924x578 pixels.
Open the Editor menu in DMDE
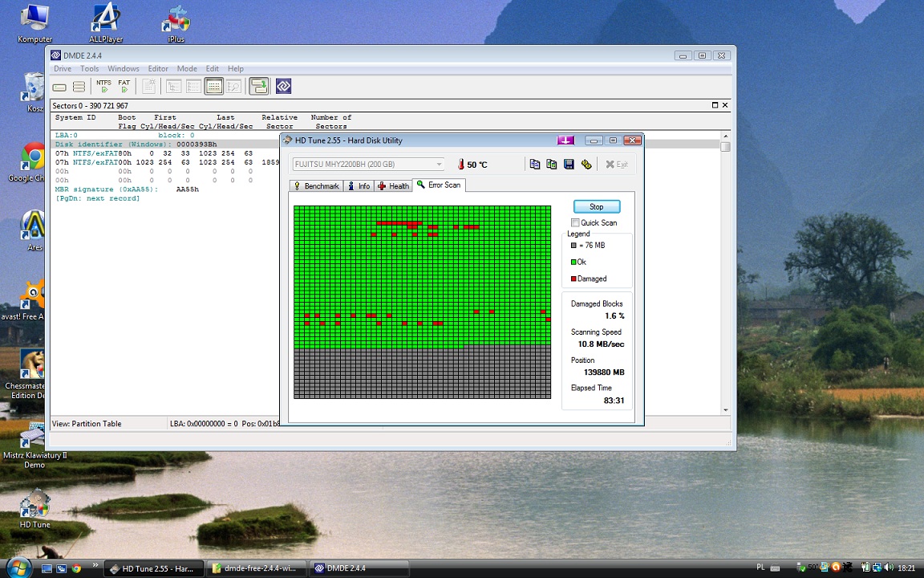click(158, 68)
